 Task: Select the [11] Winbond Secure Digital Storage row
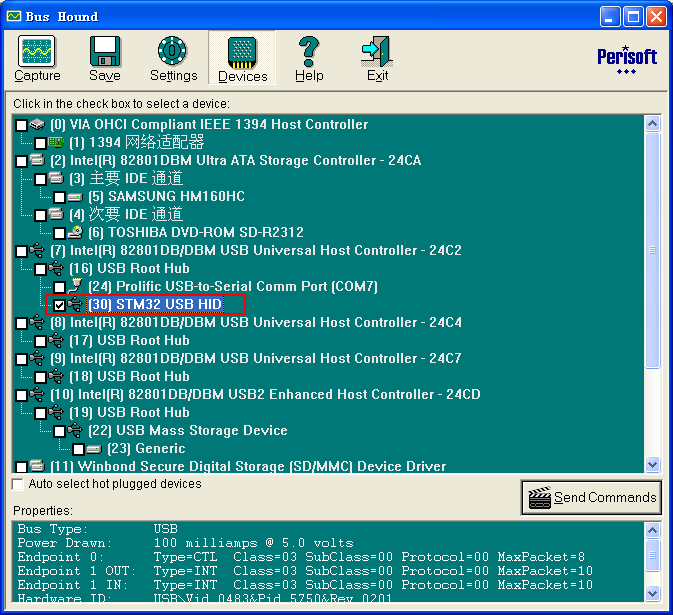tap(248, 466)
